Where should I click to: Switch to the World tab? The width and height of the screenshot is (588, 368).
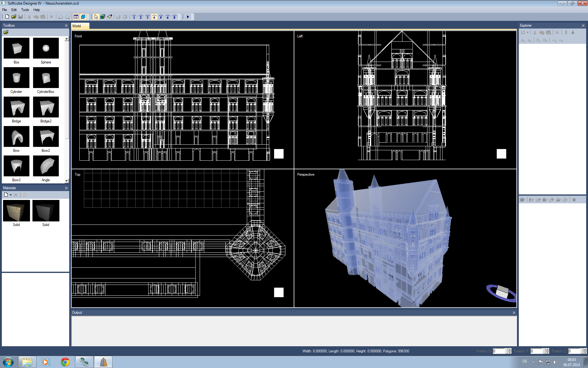(x=77, y=26)
